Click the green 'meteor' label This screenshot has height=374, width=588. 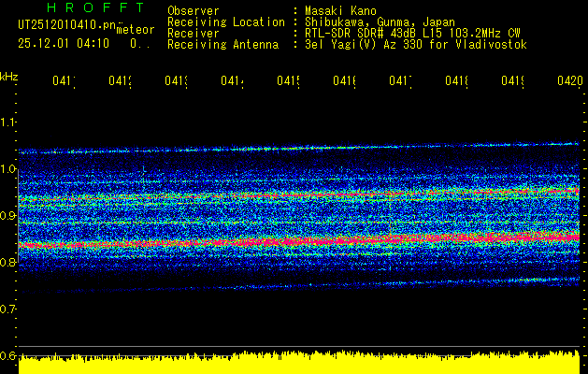(134, 29)
